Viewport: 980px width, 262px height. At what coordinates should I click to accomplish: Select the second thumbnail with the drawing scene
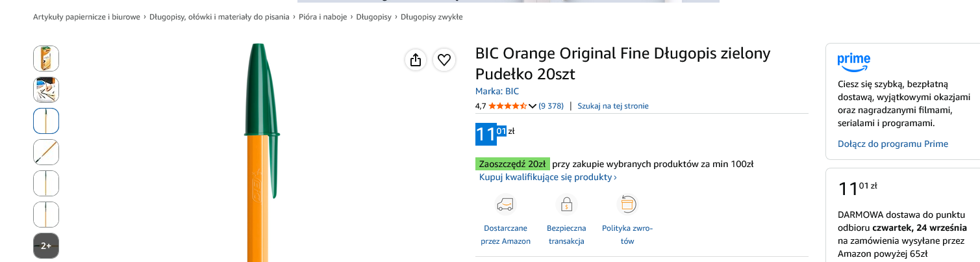pyautogui.click(x=46, y=90)
